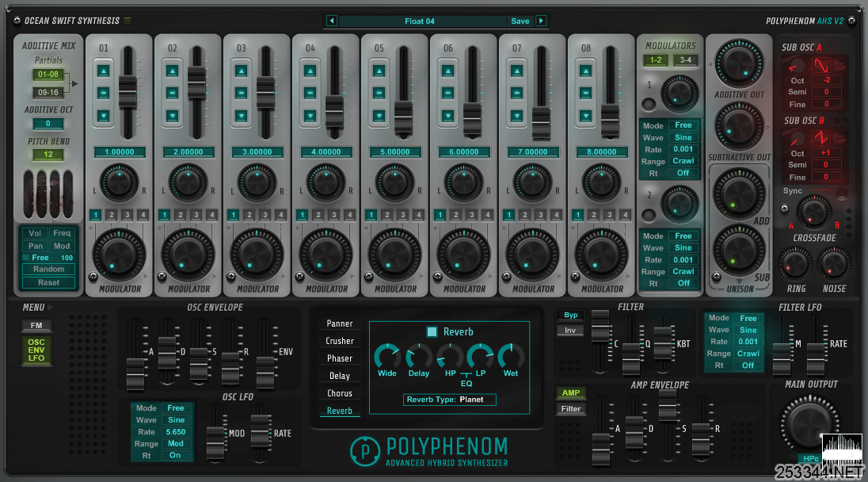Open the Sub Osc A folder icon
Viewport: 868px width, 482px height.
tap(839, 66)
